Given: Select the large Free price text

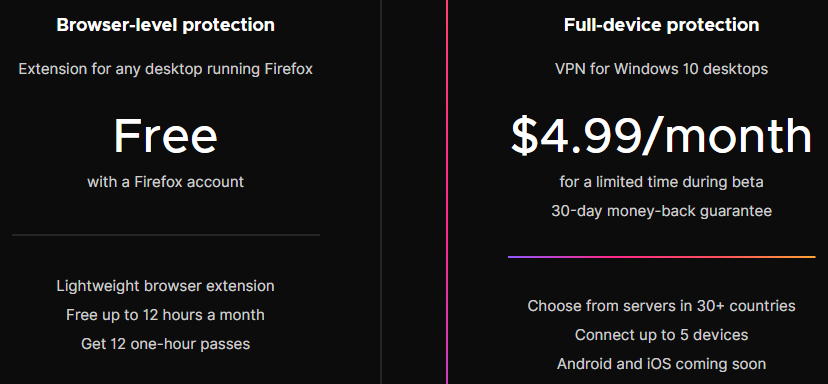Looking at the screenshot, I should click(165, 136).
